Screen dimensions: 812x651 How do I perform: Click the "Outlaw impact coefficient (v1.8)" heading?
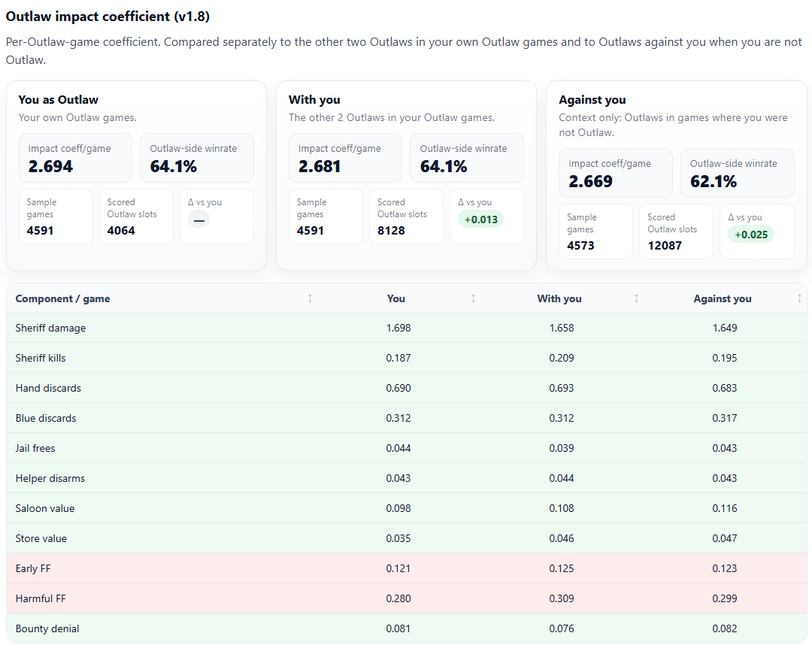pos(108,17)
